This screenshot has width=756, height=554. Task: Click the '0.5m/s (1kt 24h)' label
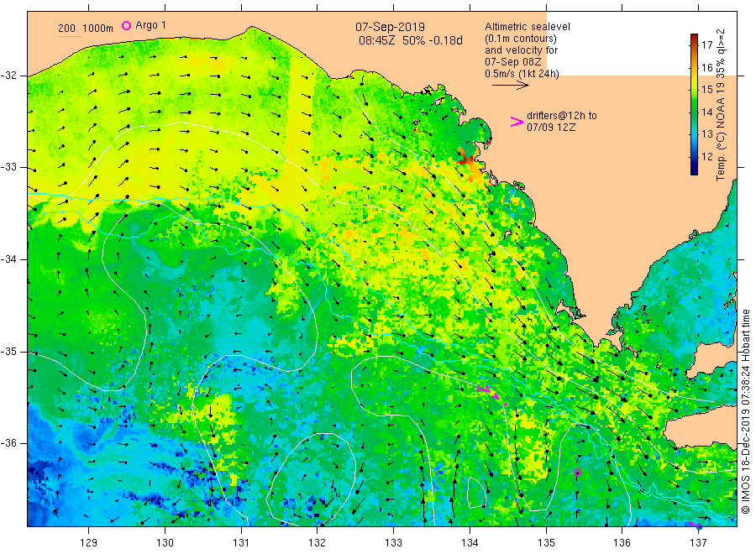[x=522, y=74]
